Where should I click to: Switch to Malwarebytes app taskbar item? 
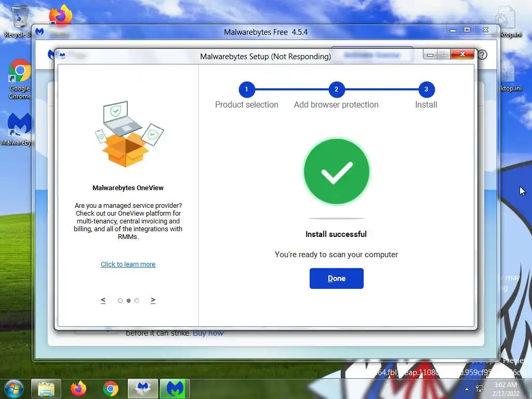175,389
